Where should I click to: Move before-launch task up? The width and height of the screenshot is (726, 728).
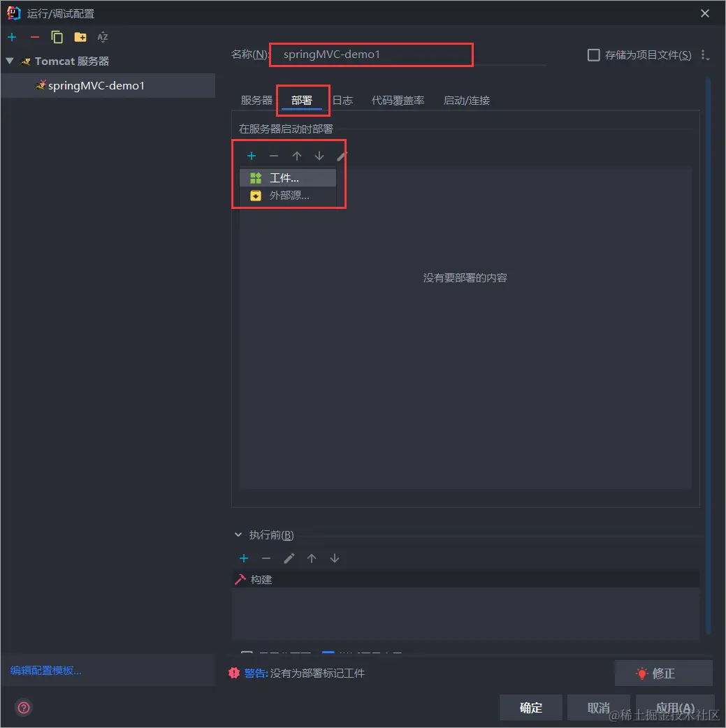312,558
